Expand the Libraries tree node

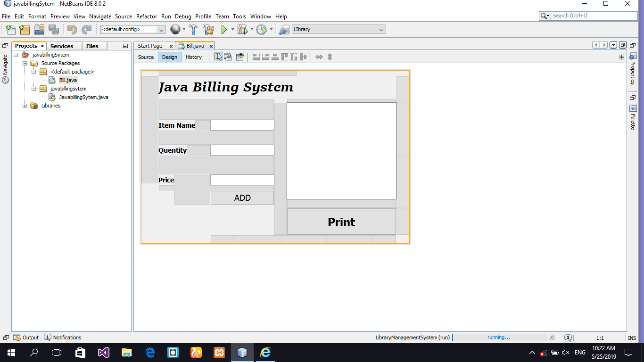24,106
